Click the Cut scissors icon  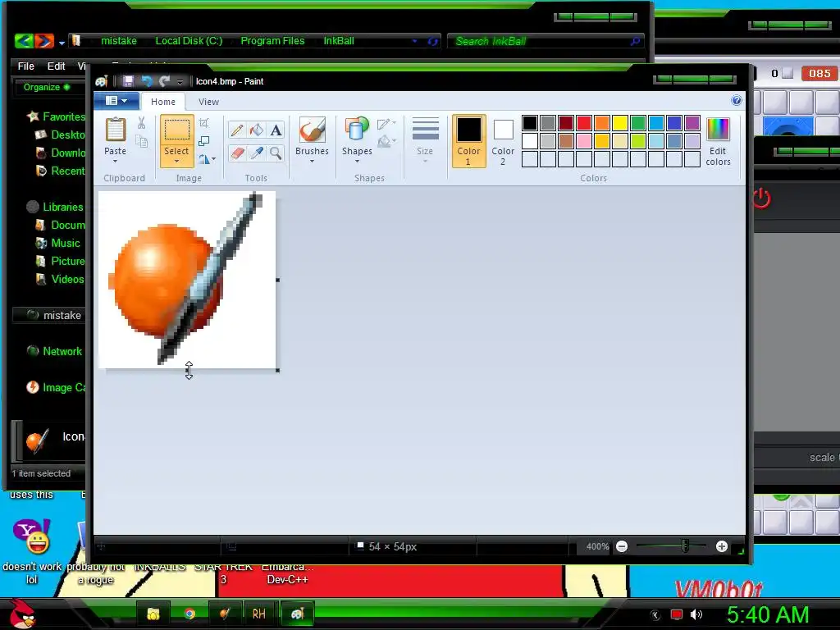[141, 123]
